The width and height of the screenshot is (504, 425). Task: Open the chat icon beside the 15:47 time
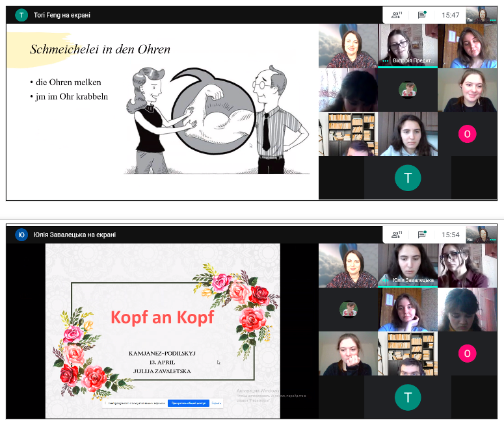tap(422, 15)
